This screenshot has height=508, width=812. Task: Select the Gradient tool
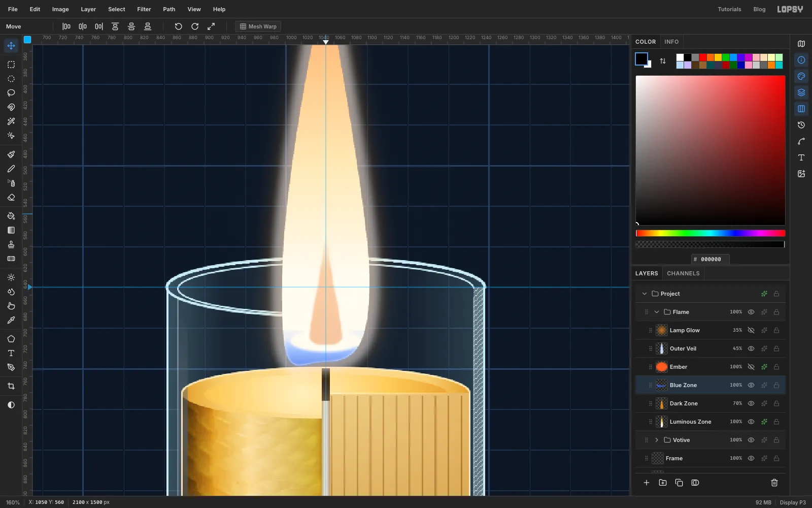[x=11, y=230]
